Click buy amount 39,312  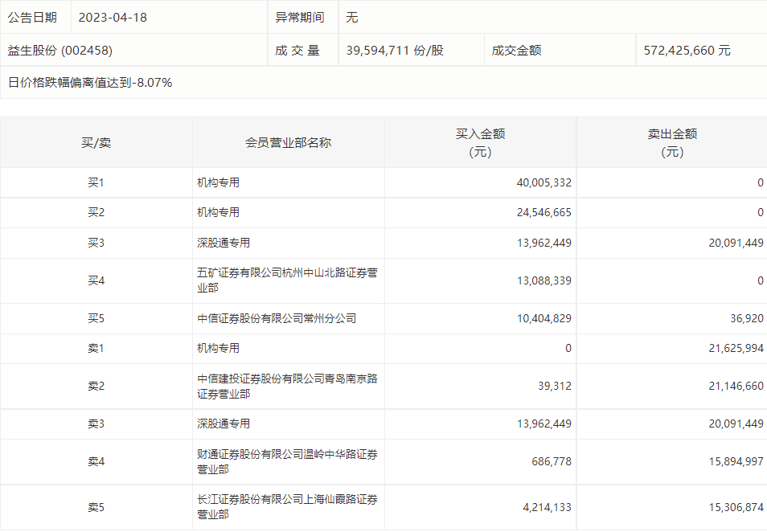555,387
